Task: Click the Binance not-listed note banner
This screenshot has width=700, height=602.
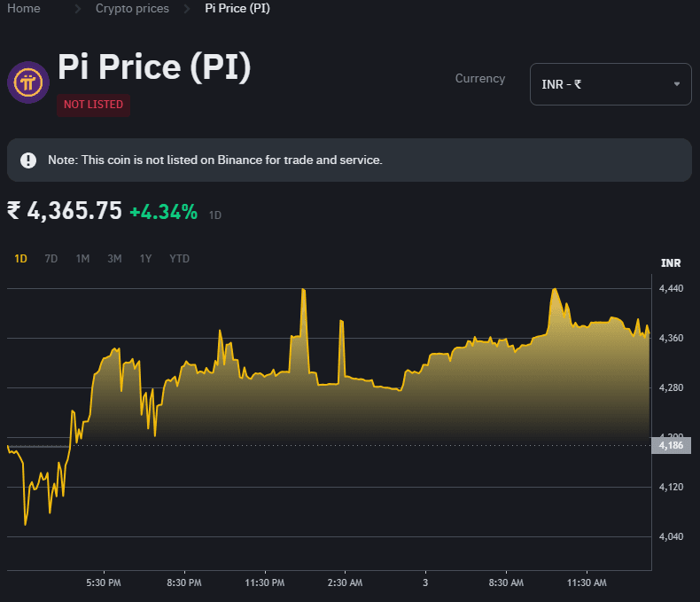Action: tap(349, 160)
